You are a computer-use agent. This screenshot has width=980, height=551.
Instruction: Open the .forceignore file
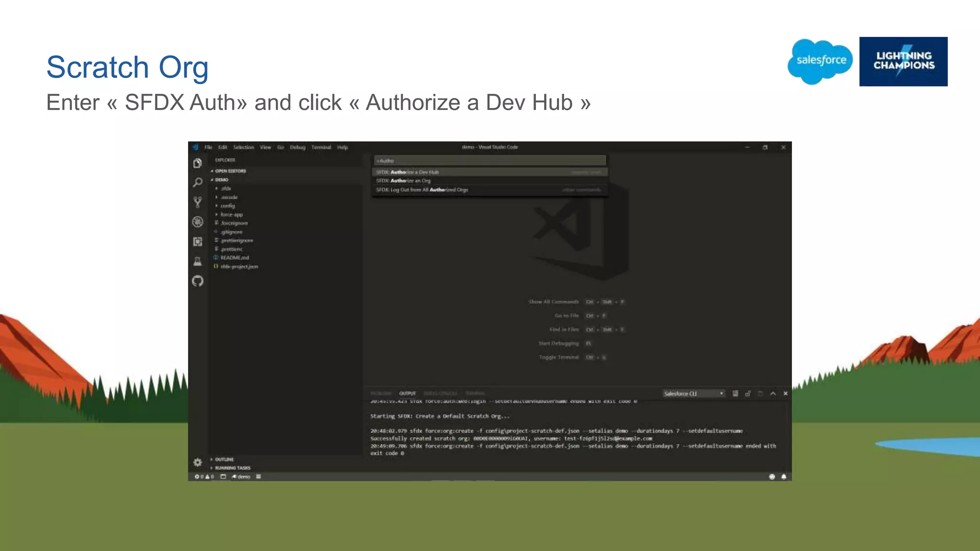point(286,223)
